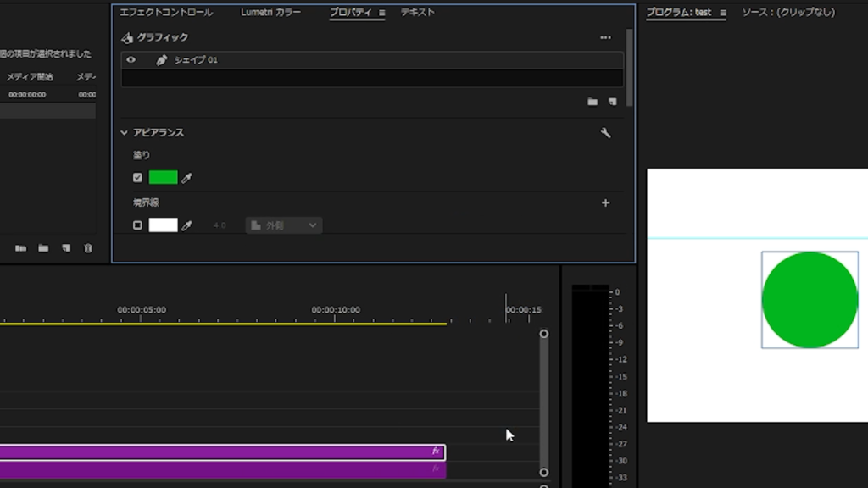Click the pen icon of シェイプ 01
The image size is (868, 488).
pos(161,60)
